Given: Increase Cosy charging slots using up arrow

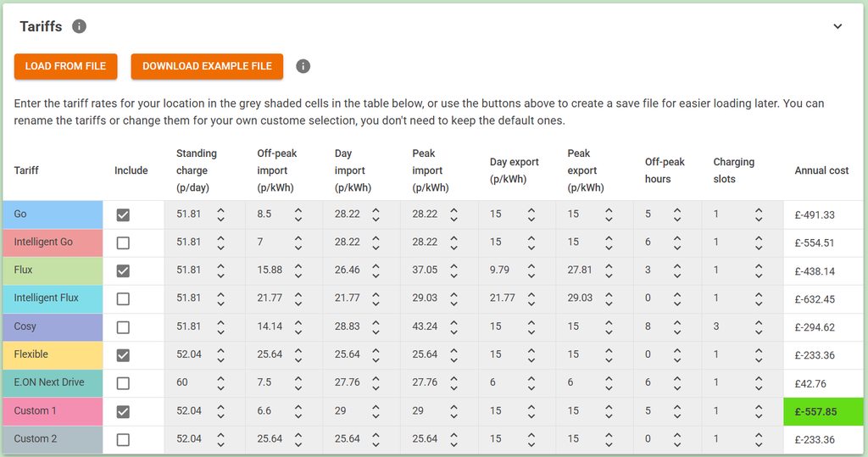Looking at the screenshot, I should click(x=759, y=321).
